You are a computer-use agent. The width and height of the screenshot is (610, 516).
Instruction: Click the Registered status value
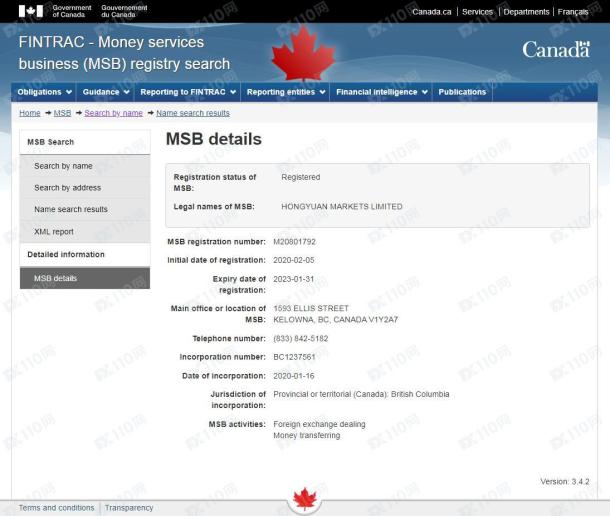coord(301,177)
